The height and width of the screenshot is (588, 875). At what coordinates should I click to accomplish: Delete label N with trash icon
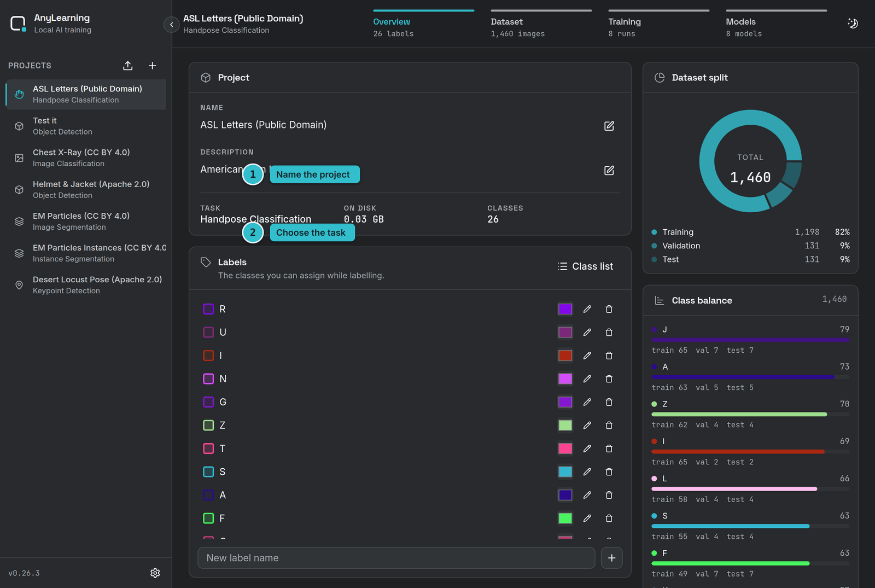pyautogui.click(x=609, y=379)
